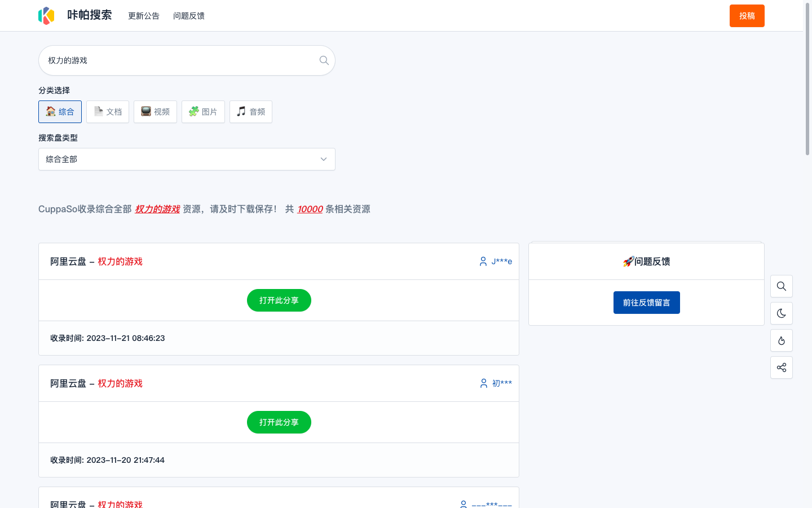Expand the 综合全部 drive type dropdown
812x508 pixels.
pos(187,159)
